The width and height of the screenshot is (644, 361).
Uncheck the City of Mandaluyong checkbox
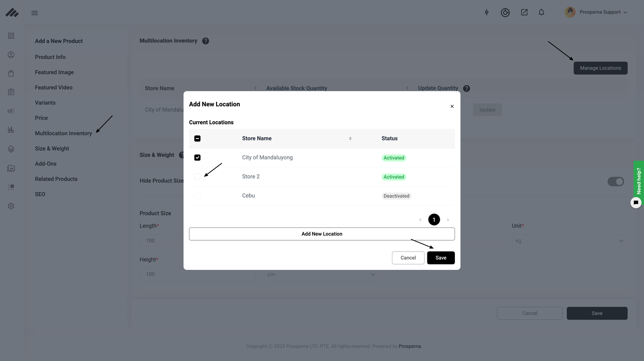[197, 157]
